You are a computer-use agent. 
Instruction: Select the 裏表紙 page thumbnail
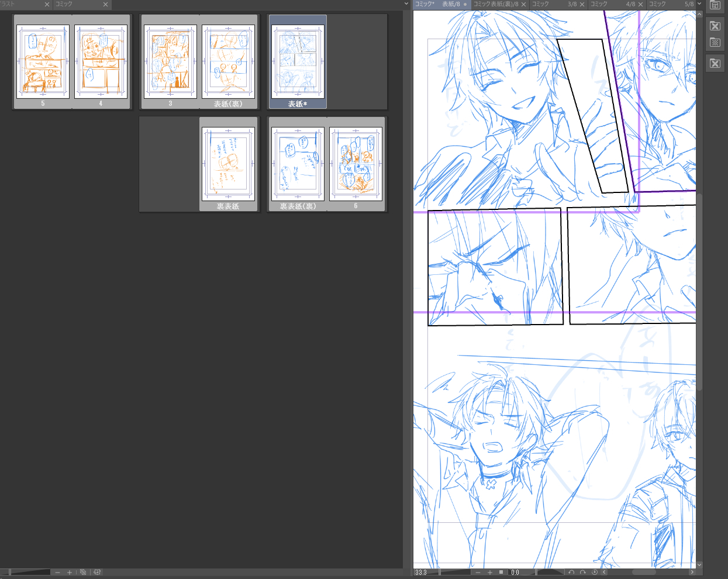click(228, 165)
